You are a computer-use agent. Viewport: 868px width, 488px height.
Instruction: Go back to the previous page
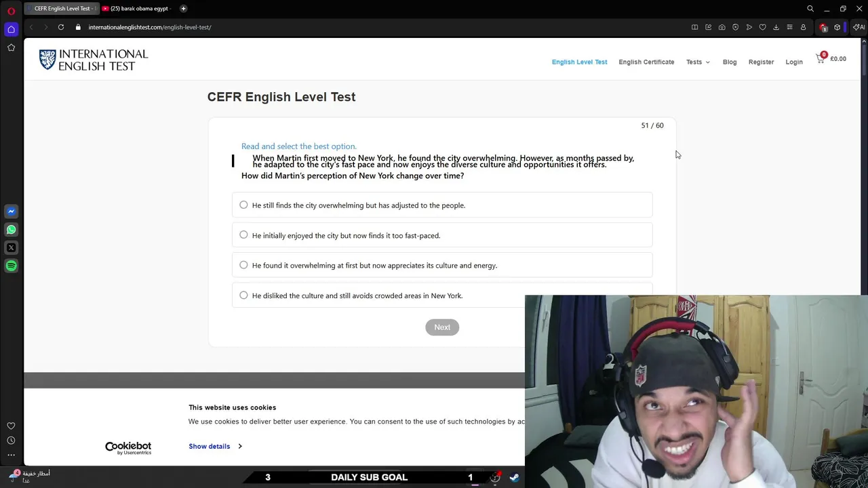click(31, 27)
